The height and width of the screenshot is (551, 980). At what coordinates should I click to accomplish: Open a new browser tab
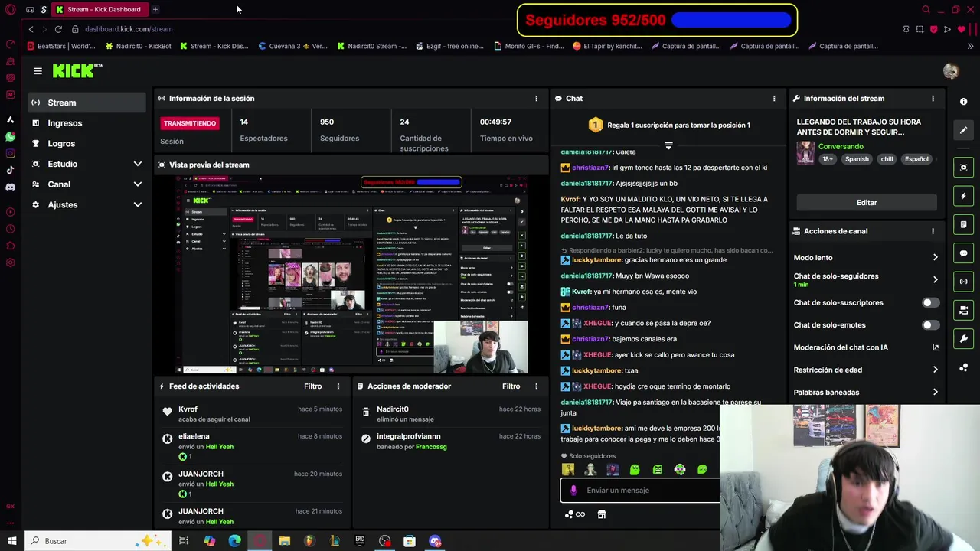point(155,9)
